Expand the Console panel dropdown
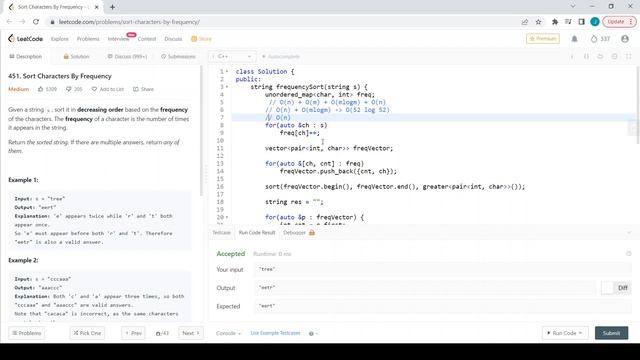Image resolution: width=640 pixels, height=360 pixels. (228, 333)
